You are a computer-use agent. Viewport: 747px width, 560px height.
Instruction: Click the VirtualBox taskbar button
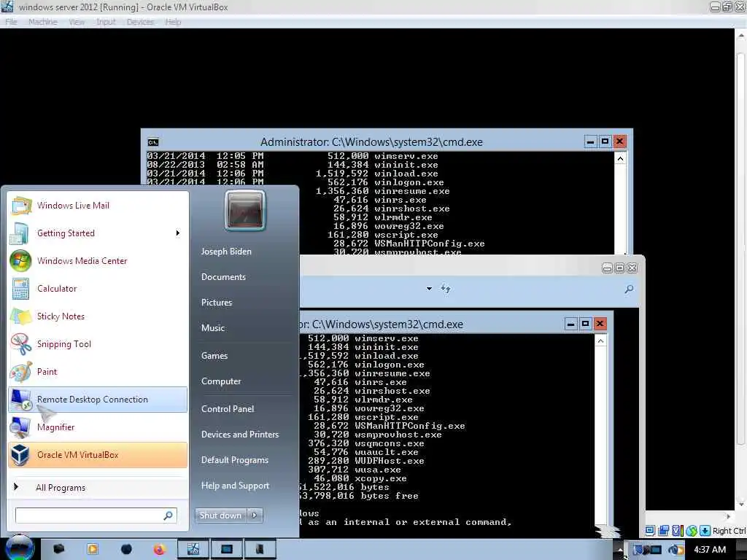pos(193,550)
